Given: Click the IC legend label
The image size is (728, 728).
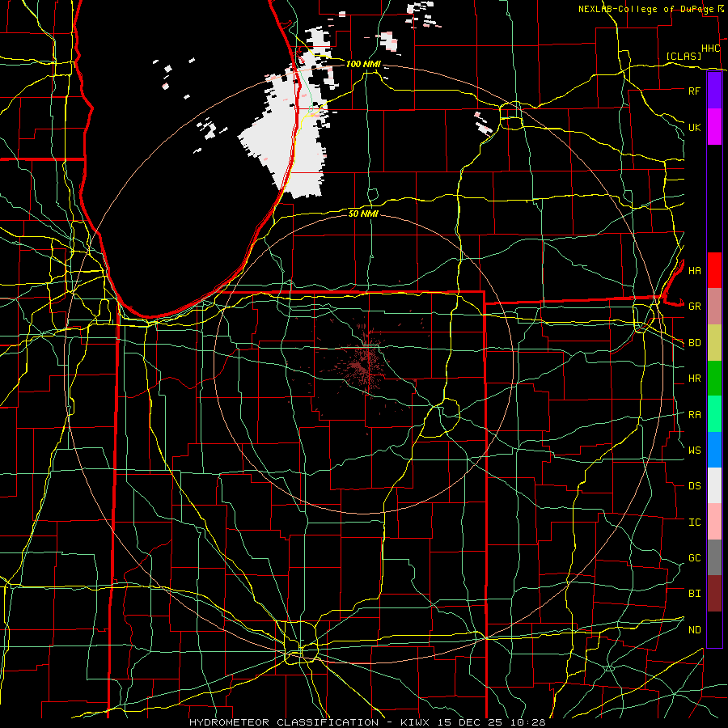Looking at the screenshot, I should pyautogui.click(x=694, y=523).
